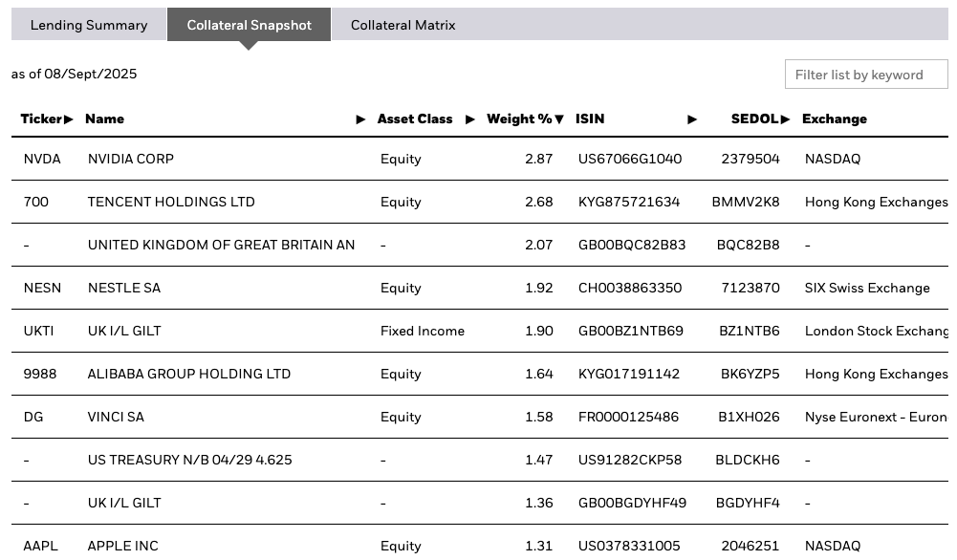957x560 pixels.
Task: Select the NVIDIA CORP name cell
Action: 131,159
